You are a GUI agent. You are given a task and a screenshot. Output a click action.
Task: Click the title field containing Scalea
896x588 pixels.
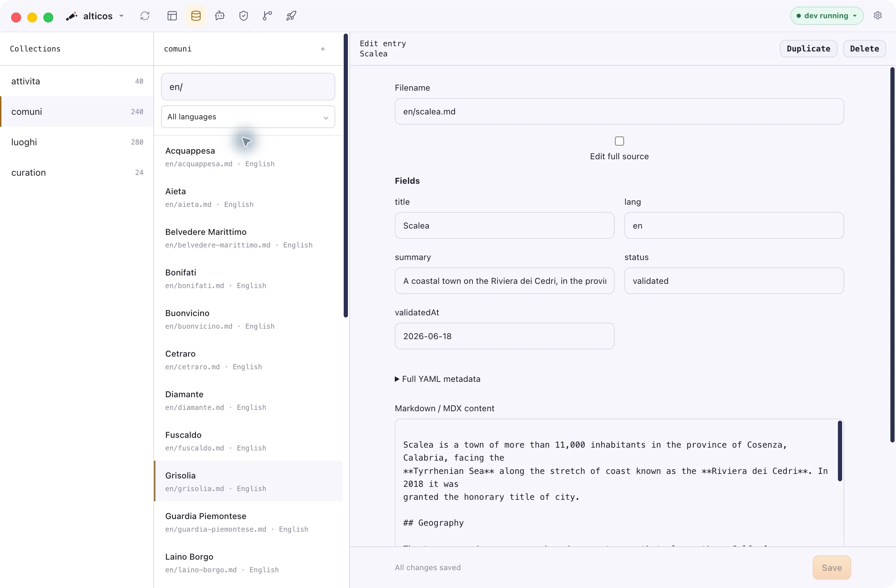pyautogui.click(x=504, y=225)
